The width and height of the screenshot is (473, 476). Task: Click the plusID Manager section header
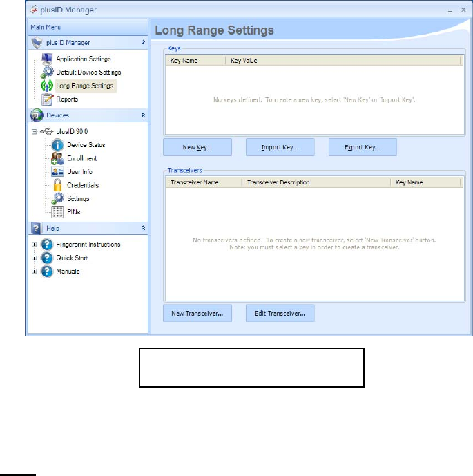[x=88, y=43]
